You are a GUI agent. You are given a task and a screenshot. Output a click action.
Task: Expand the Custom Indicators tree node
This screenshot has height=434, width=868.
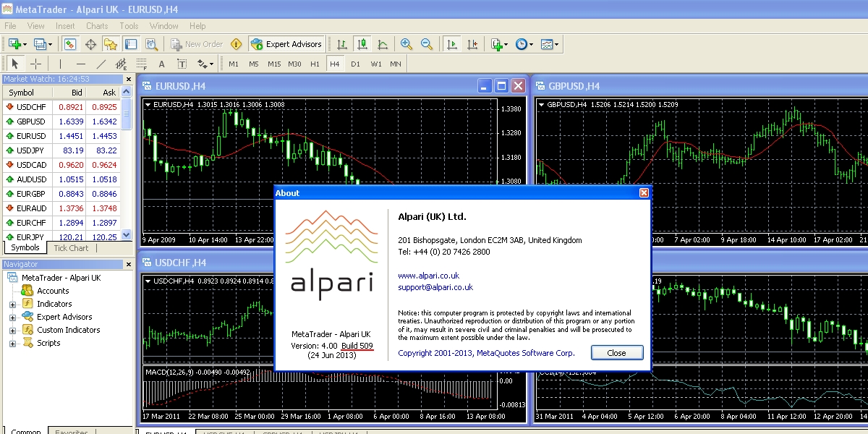tap(12, 331)
